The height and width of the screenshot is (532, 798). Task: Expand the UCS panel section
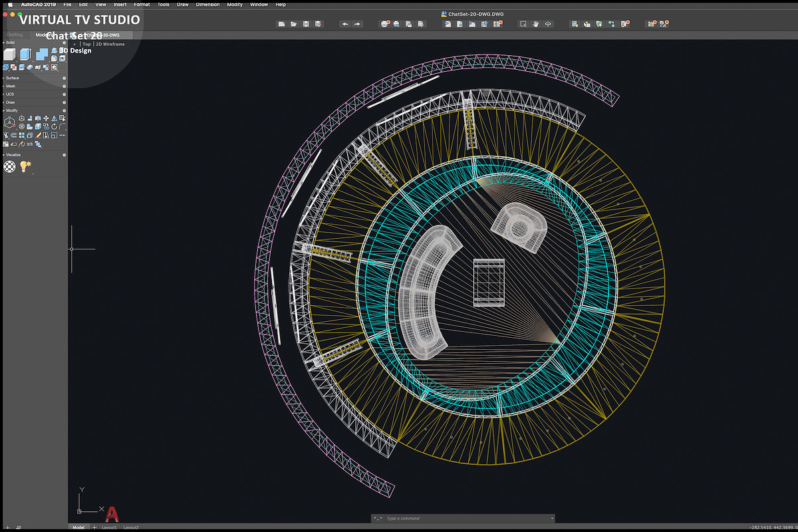(4, 94)
